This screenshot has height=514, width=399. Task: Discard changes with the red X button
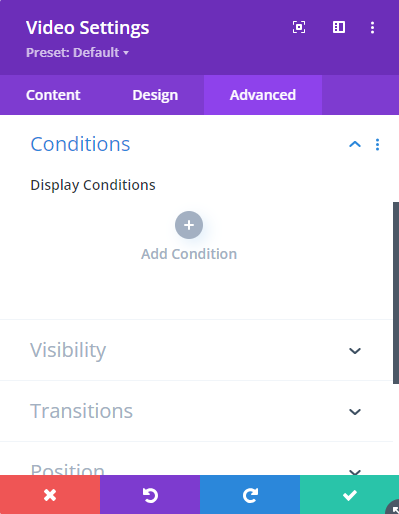(50, 495)
